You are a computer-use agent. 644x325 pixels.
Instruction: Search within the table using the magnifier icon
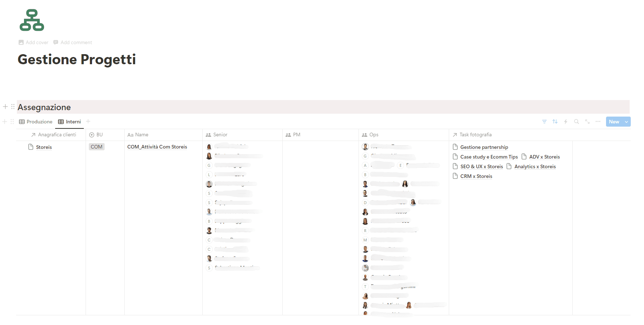click(x=576, y=122)
